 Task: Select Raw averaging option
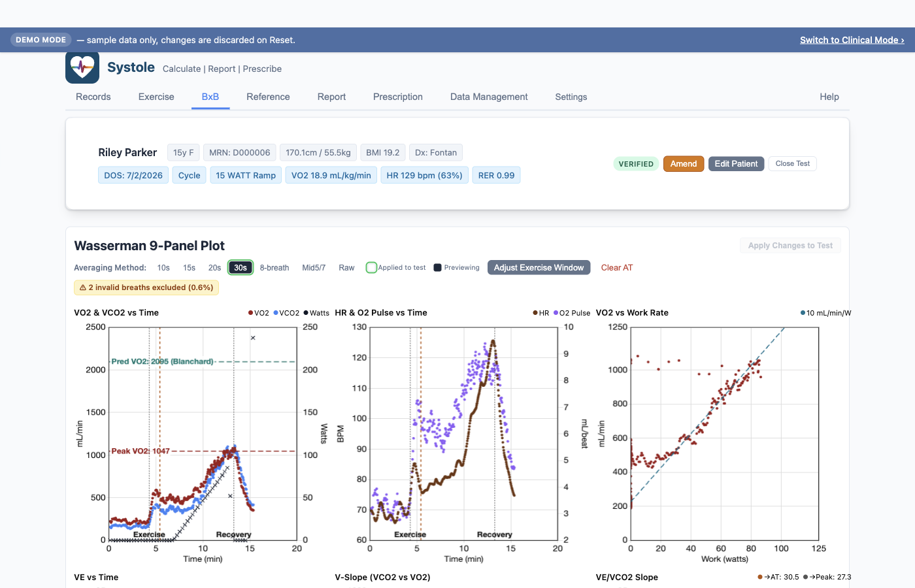(346, 268)
